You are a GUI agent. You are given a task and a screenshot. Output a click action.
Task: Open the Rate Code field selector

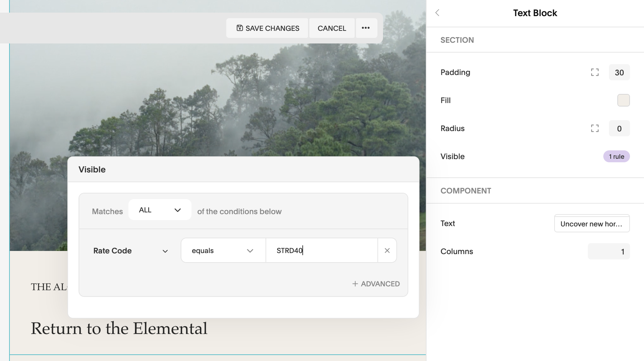pyautogui.click(x=130, y=250)
